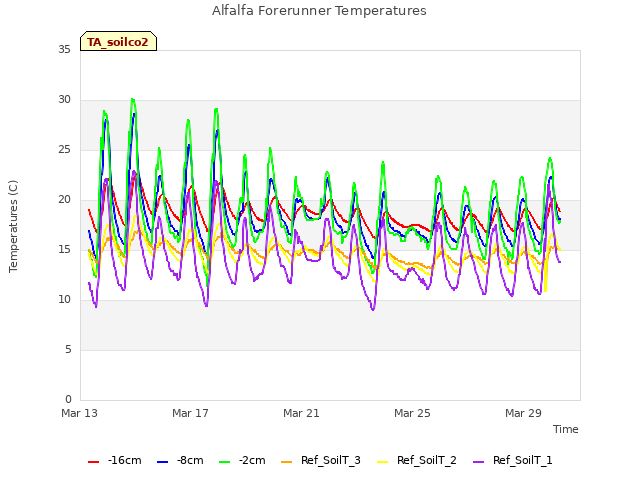
Task: Click the Mar 21 x-axis tick label
Action: 301,413
